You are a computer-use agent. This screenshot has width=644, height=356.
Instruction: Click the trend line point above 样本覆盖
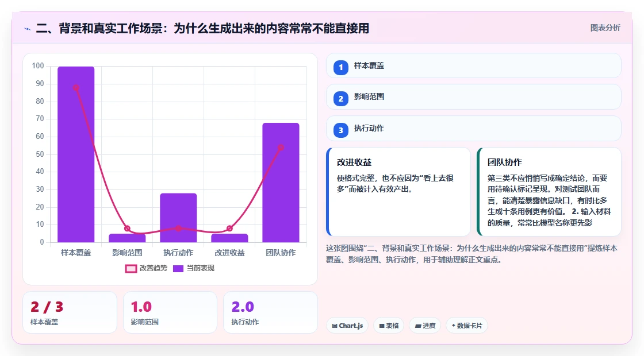(76, 88)
